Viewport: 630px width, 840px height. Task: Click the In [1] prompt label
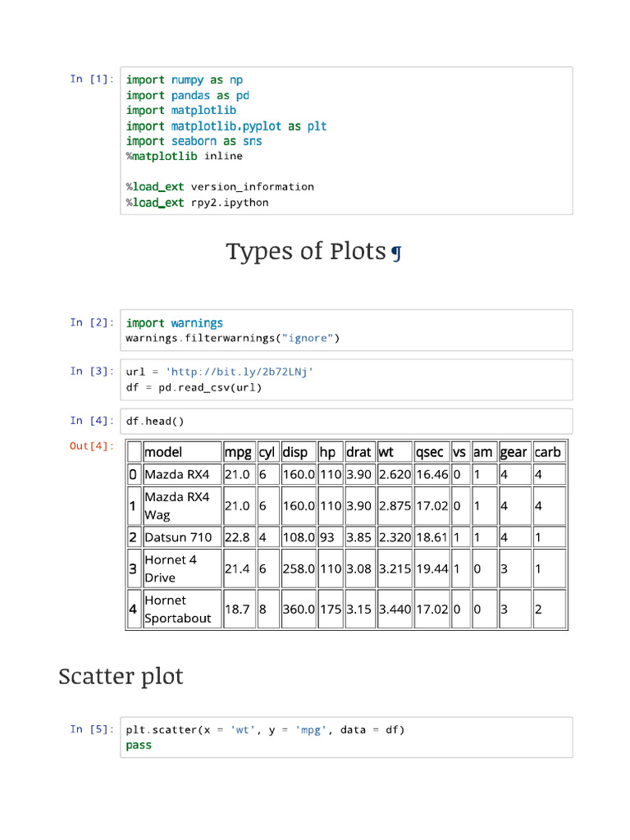coord(92,79)
